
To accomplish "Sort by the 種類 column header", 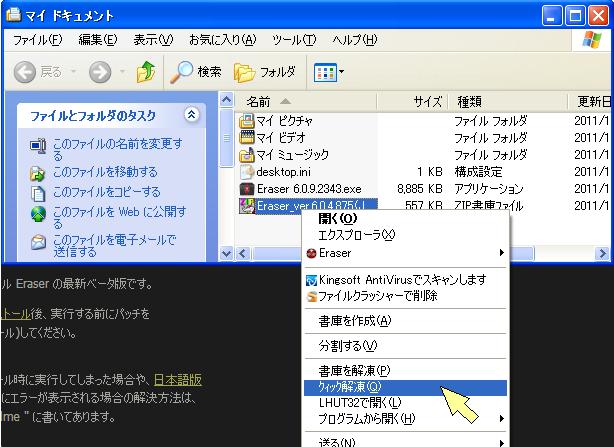I will (508, 102).
